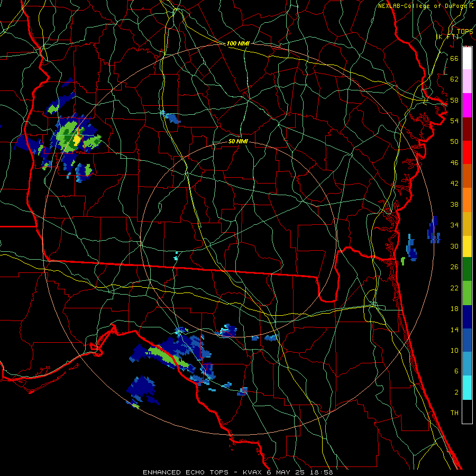The image size is (476, 476).
Task: Click the "62" legend value
Action: (x=454, y=79)
